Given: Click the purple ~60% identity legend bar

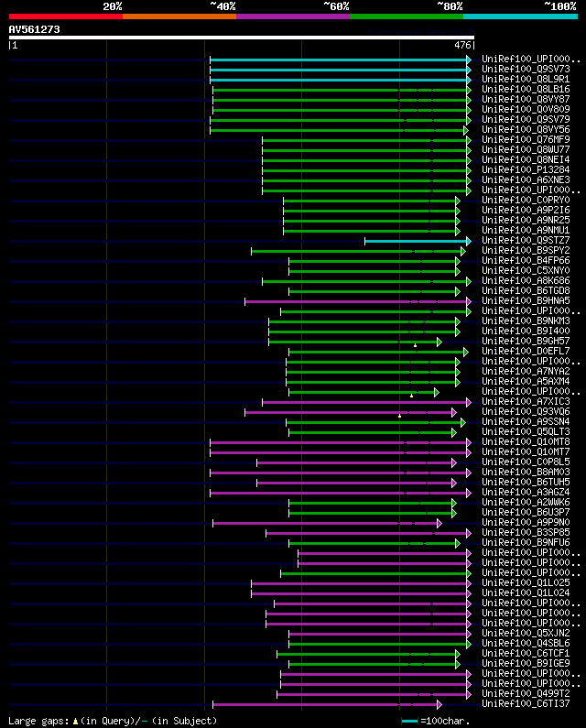Looking at the screenshot, I should pyautogui.click(x=293, y=16).
